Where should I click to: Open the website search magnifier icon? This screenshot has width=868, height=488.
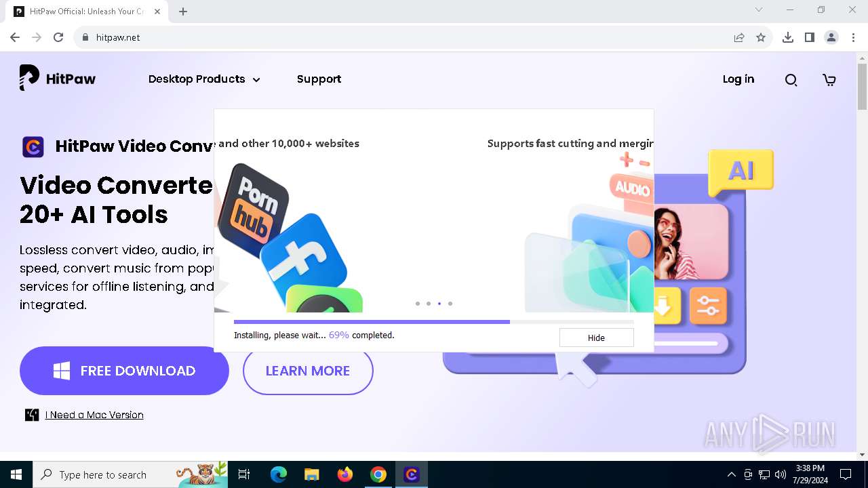click(791, 80)
